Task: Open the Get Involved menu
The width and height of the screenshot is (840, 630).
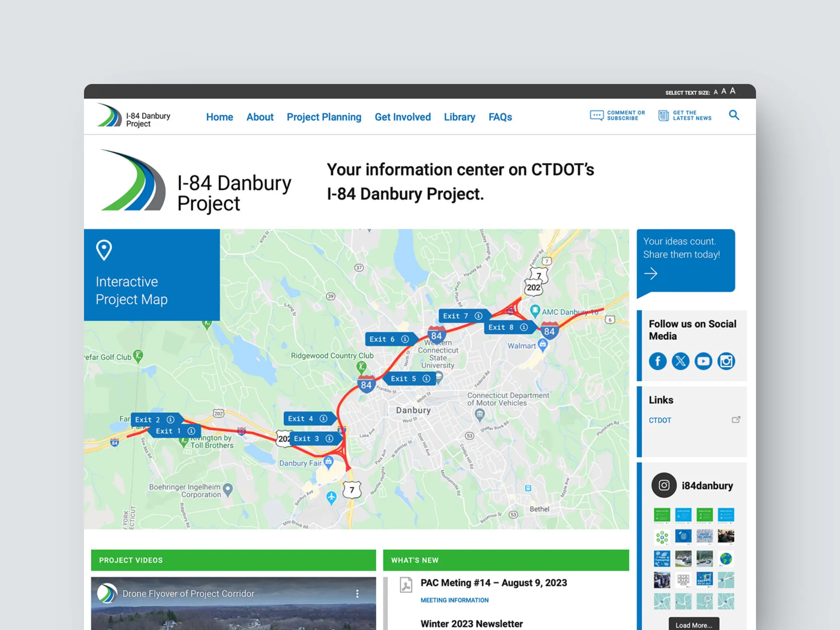Action: (402, 117)
